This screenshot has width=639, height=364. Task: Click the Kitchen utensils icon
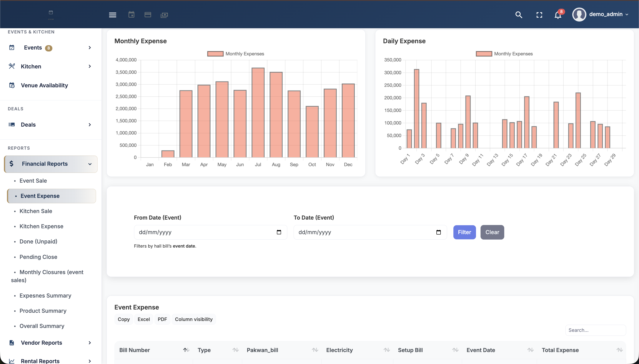12,66
